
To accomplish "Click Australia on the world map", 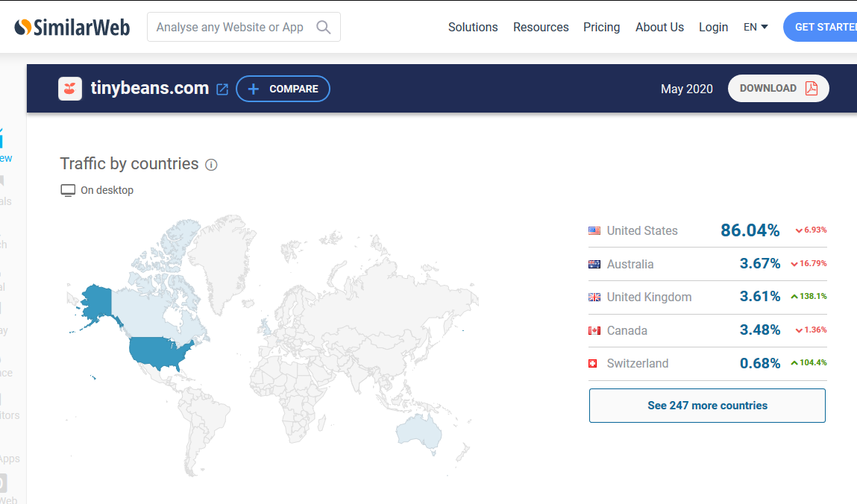I will pyautogui.click(x=420, y=432).
